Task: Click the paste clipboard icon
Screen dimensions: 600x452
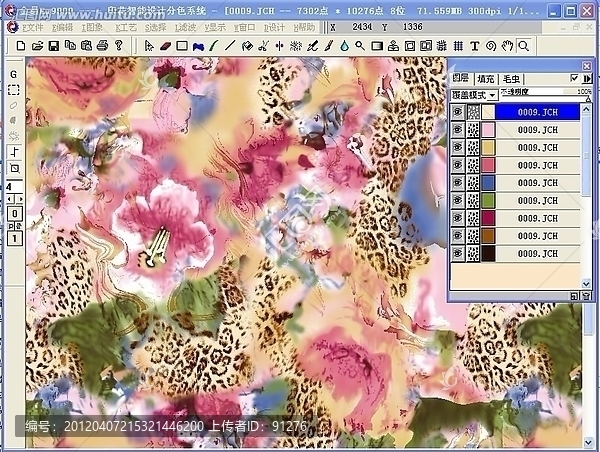Action: (x=86, y=46)
